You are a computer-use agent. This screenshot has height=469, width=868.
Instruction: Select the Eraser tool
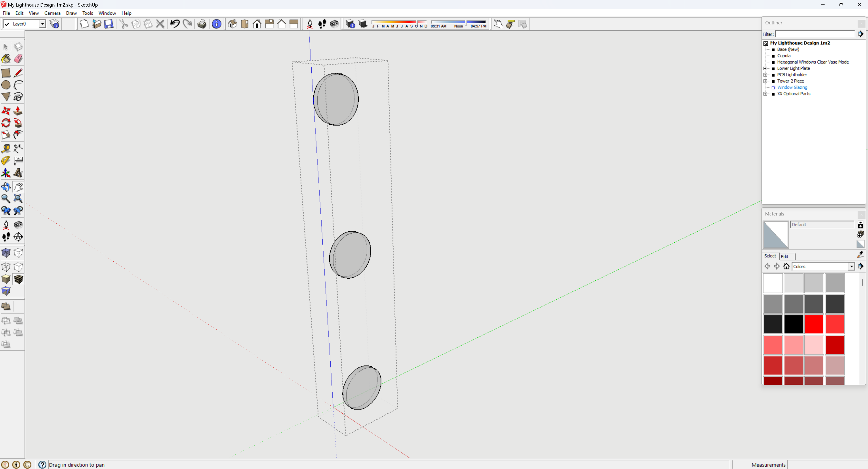(18, 59)
